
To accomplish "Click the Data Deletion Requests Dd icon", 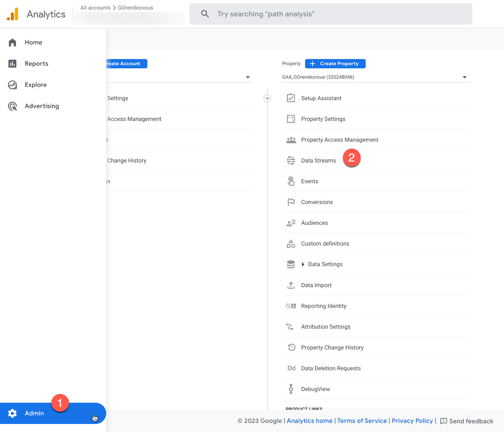I will coord(291,368).
